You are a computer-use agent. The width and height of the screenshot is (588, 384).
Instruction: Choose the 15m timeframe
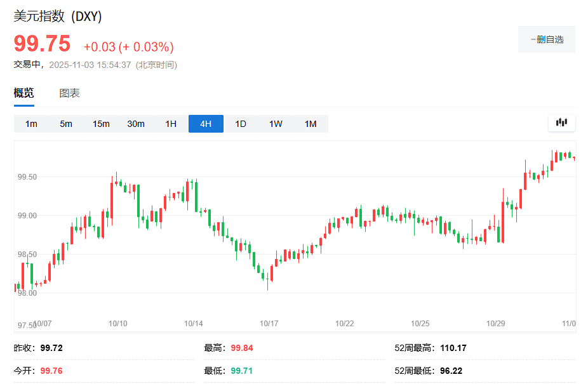(100, 124)
